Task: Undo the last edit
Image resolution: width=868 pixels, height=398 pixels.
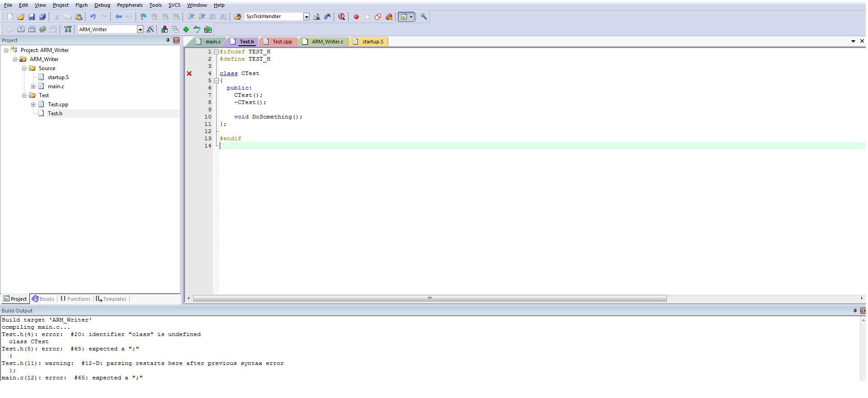Action: pos(93,17)
